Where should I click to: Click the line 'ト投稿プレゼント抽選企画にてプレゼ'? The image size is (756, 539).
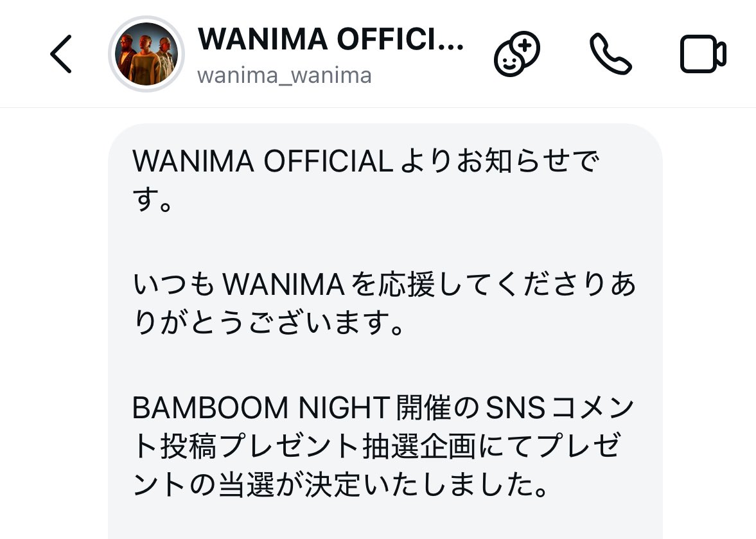376,446
